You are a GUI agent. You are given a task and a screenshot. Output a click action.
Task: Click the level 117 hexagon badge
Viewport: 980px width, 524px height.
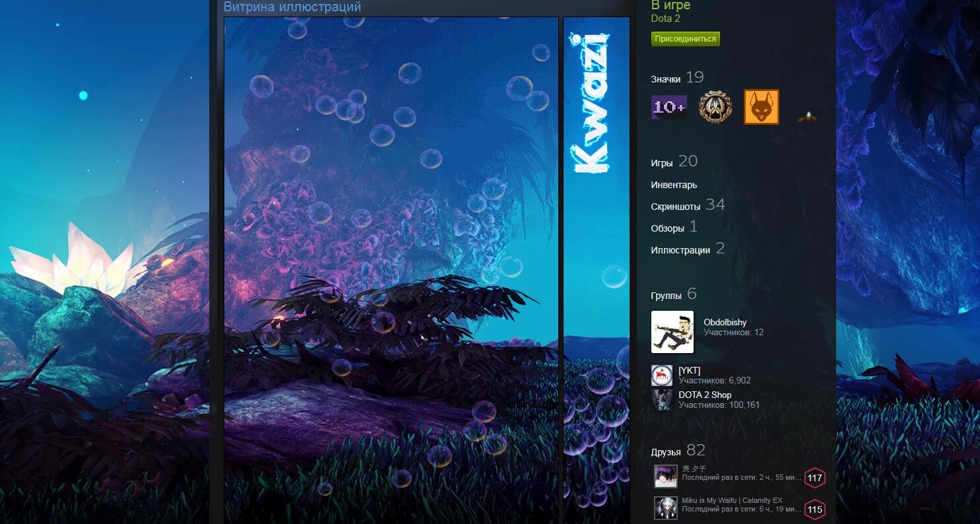tap(815, 478)
